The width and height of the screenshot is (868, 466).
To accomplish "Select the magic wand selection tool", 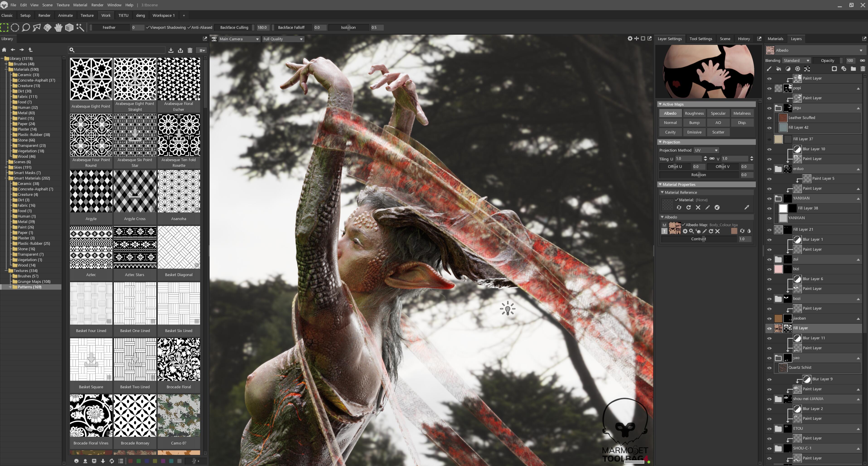I will pos(80,27).
